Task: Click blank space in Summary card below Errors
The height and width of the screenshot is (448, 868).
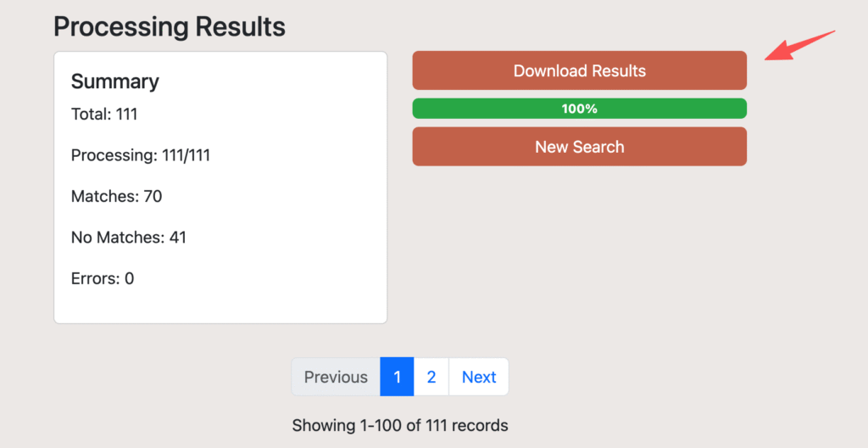Action: coord(220,305)
